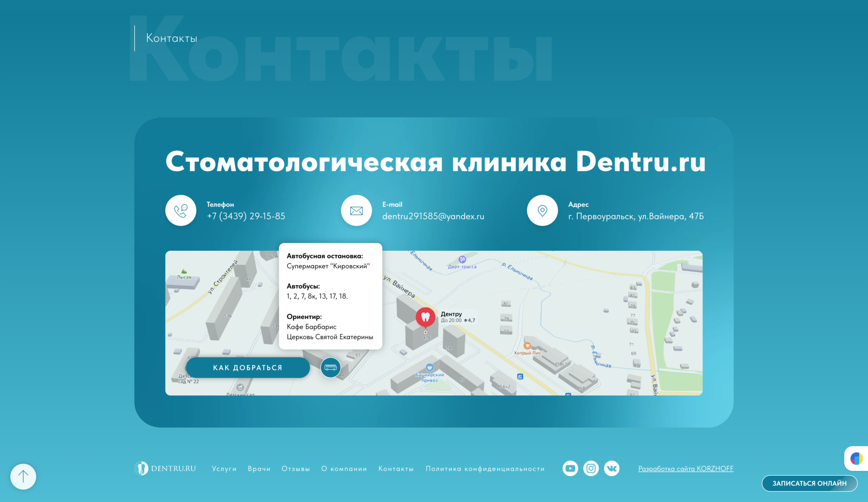Image resolution: width=868 pixels, height=502 pixels.
Task: Click the ул. Вайнера street label on map
Action: click(399, 286)
